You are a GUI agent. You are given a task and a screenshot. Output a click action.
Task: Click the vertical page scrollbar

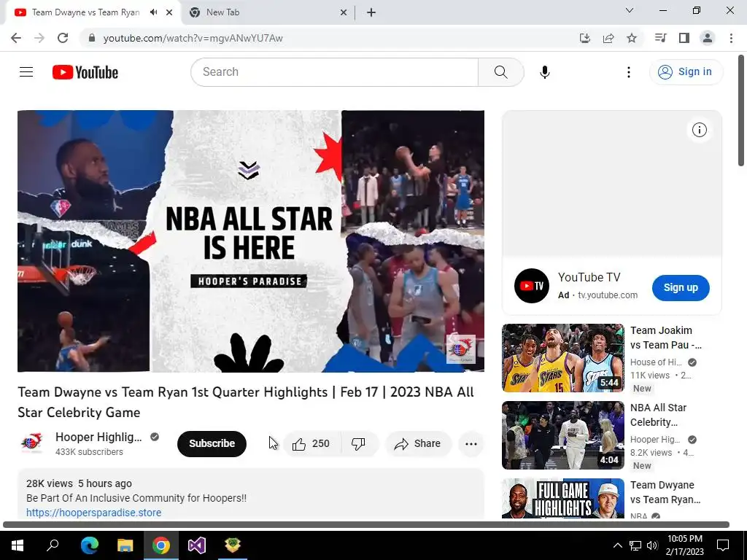741,111
